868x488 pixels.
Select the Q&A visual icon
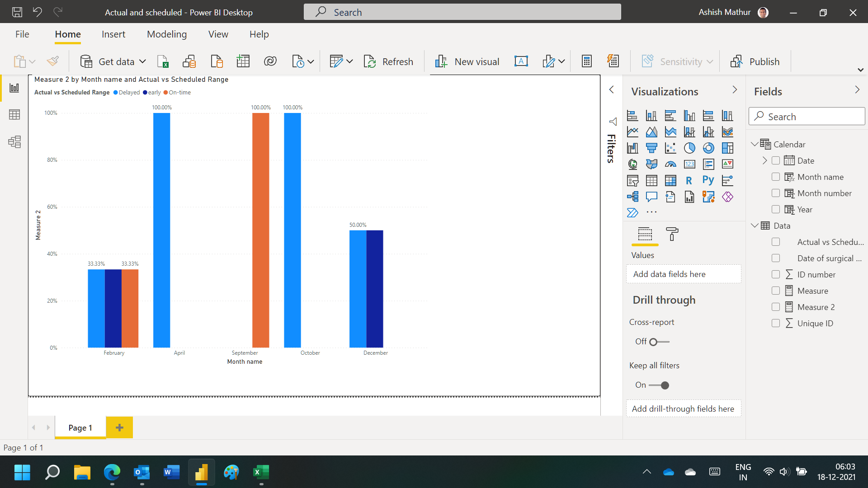pos(651,197)
